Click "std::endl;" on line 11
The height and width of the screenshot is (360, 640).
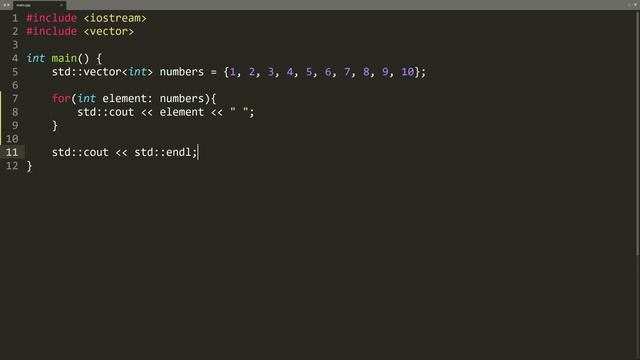(166, 152)
